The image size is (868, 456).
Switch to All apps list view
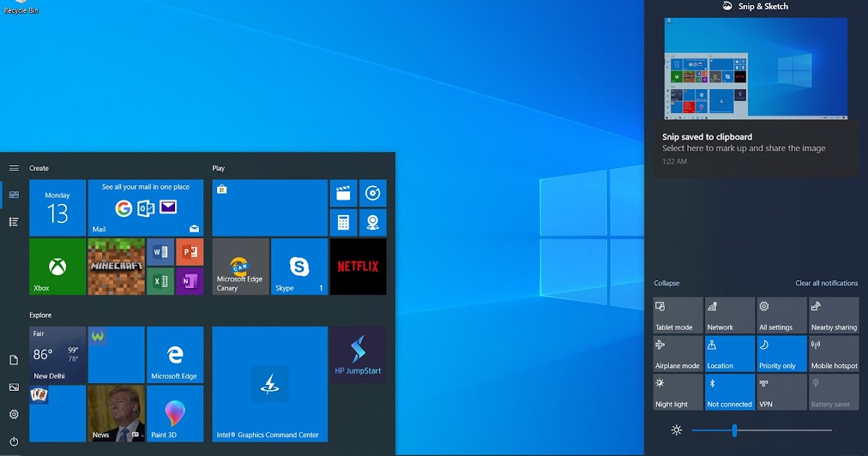point(14,221)
